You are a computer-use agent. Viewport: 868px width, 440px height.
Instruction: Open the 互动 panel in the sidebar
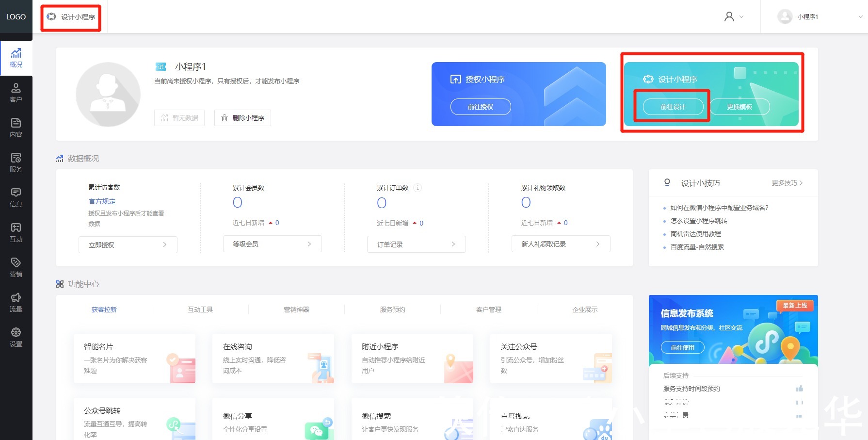point(16,232)
